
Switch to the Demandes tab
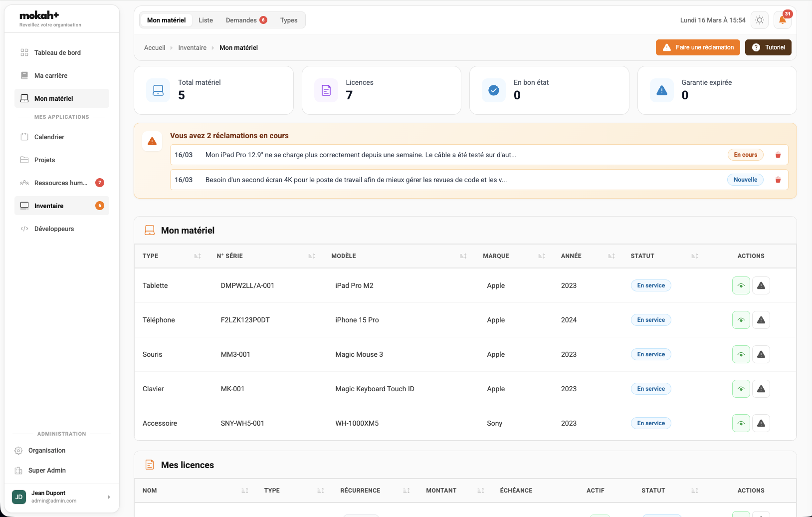click(246, 20)
